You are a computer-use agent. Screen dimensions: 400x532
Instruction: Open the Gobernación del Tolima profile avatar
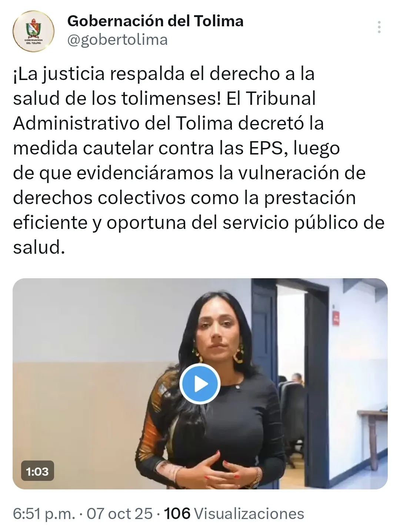tap(34, 32)
